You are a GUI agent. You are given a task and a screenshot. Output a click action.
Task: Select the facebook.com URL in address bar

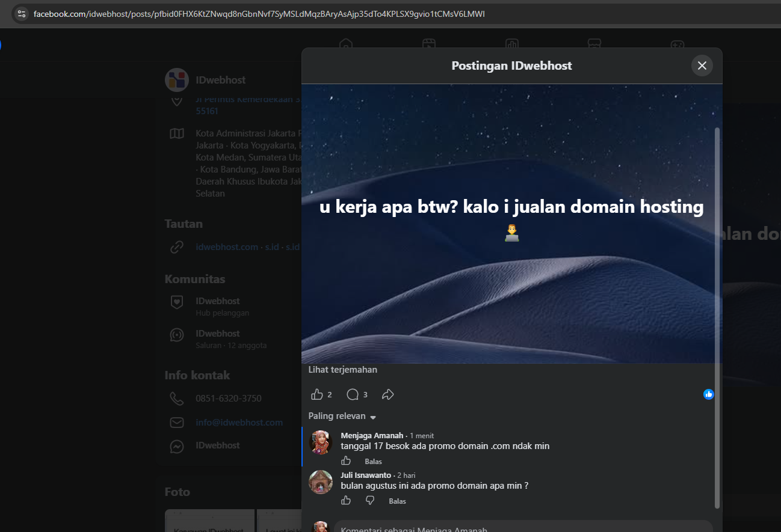(x=259, y=13)
